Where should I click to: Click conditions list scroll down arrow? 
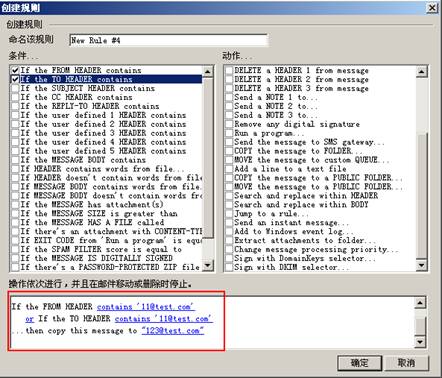click(x=208, y=265)
